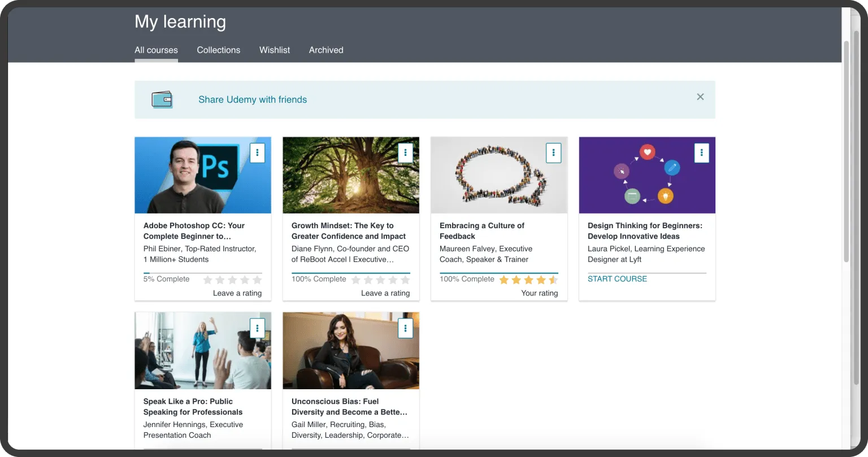Image resolution: width=868 pixels, height=457 pixels.
Task: Select the All courses tab
Action: tap(156, 50)
